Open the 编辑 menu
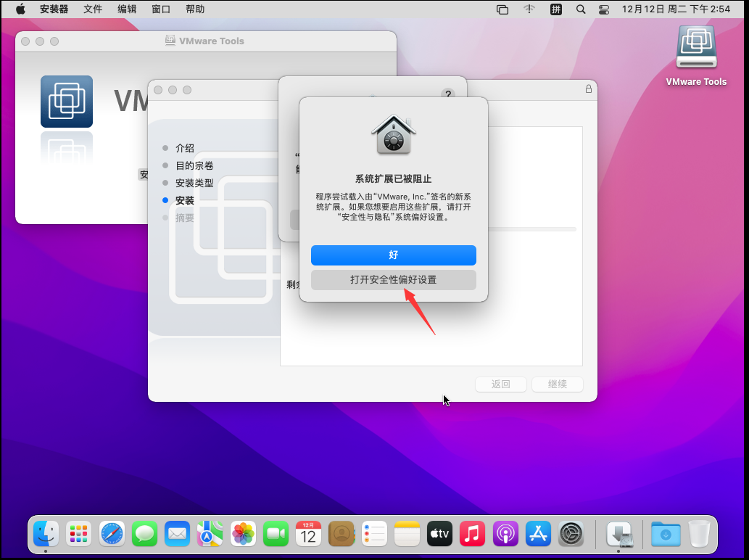This screenshot has width=749, height=560. (x=127, y=9)
